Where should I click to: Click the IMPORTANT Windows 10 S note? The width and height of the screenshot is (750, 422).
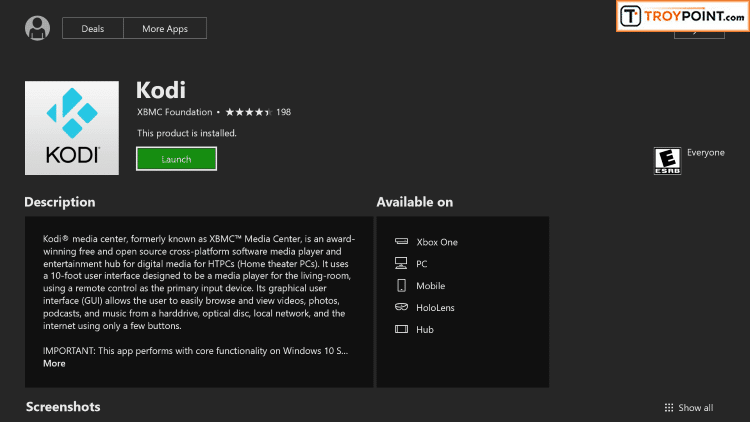[196, 351]
